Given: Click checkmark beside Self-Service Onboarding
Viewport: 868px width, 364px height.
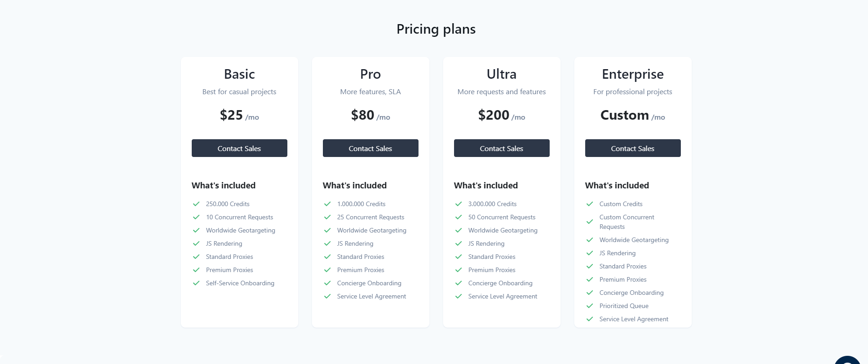Looking at the screenshot, I should point(196,283).
